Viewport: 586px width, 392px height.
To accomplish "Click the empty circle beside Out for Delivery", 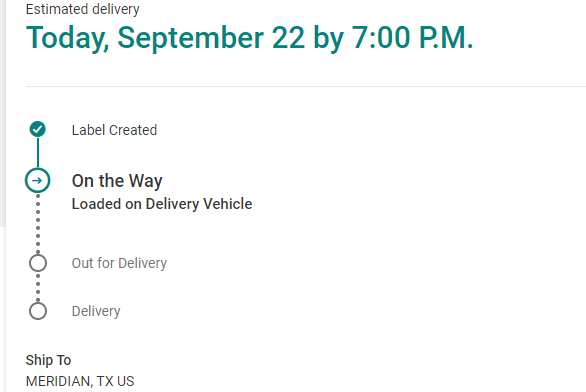I will tap(38, 263).
